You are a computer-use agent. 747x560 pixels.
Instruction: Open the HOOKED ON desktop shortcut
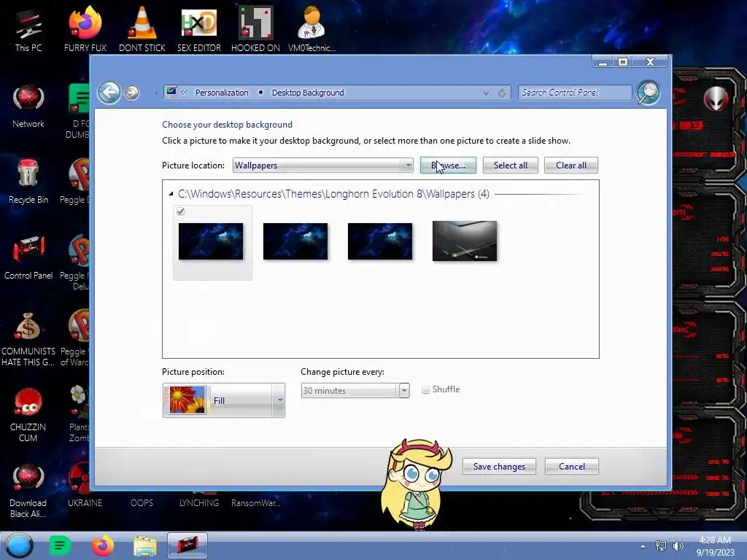click(x=255, y=28)
